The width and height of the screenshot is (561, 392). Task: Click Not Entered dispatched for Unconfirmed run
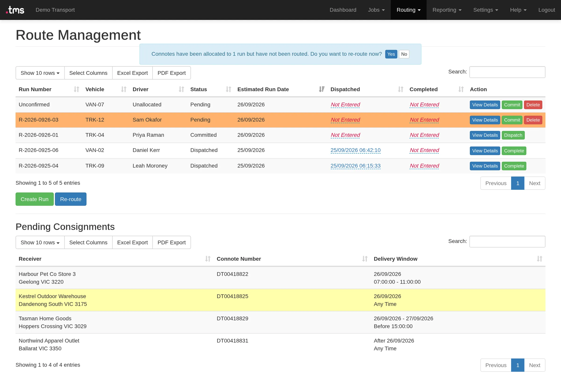pos(345,104)
